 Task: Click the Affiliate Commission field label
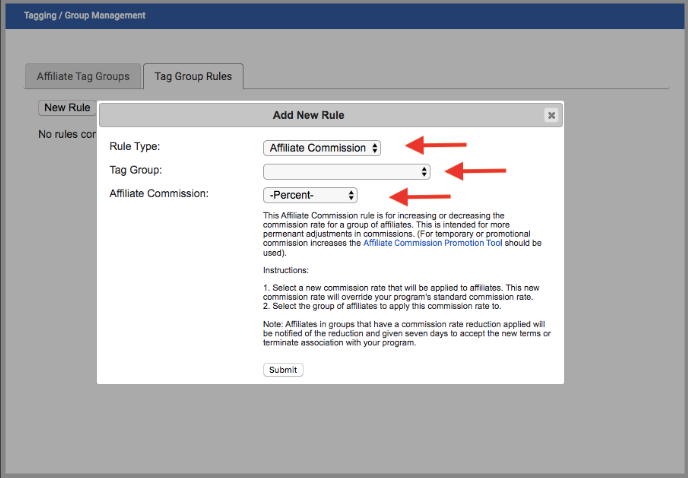[159, 193]
